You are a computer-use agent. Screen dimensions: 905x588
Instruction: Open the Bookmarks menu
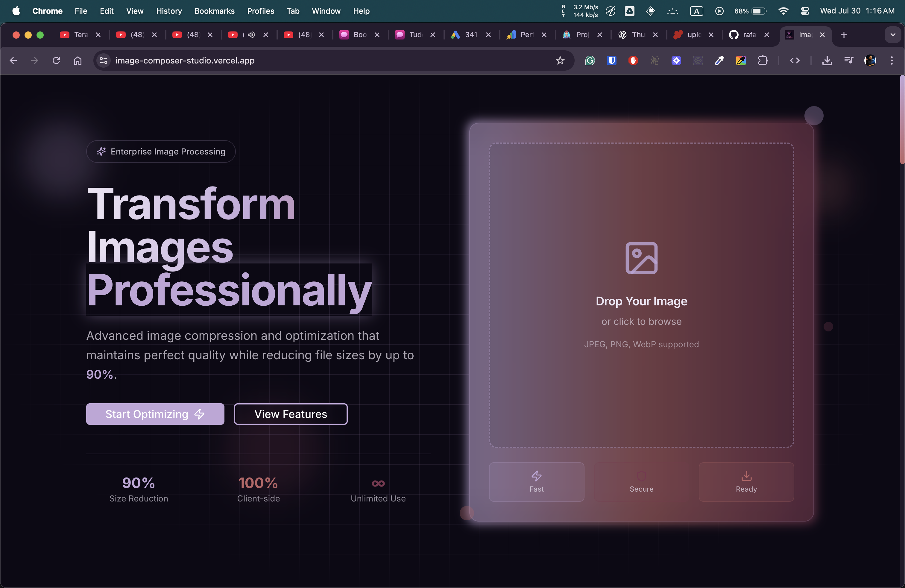point(214,11)
